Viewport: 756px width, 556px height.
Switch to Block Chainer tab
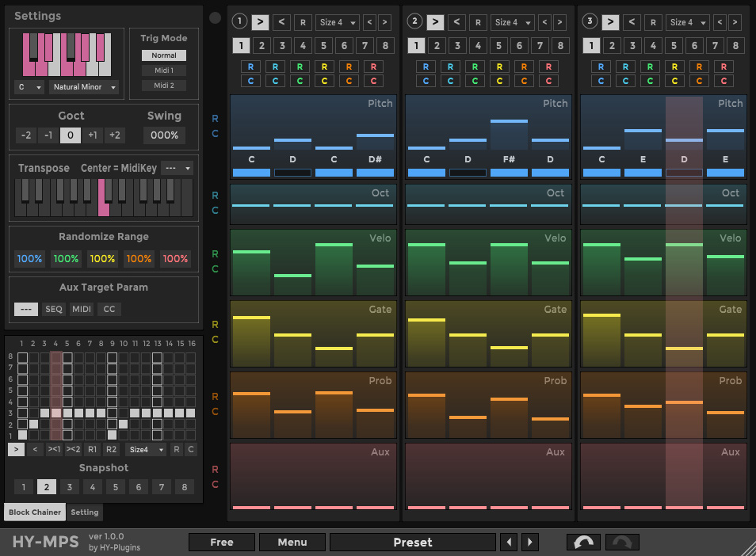[35, 512]
